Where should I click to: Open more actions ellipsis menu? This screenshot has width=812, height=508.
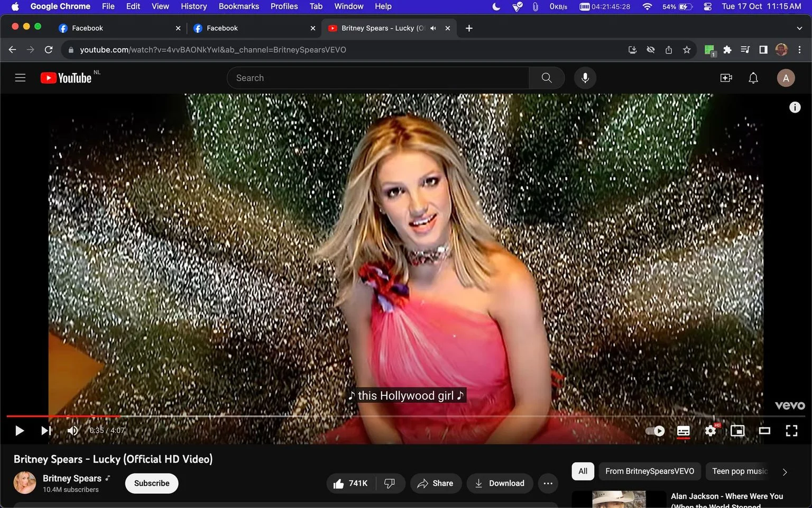pyautogui.click(x=548, y=483)
